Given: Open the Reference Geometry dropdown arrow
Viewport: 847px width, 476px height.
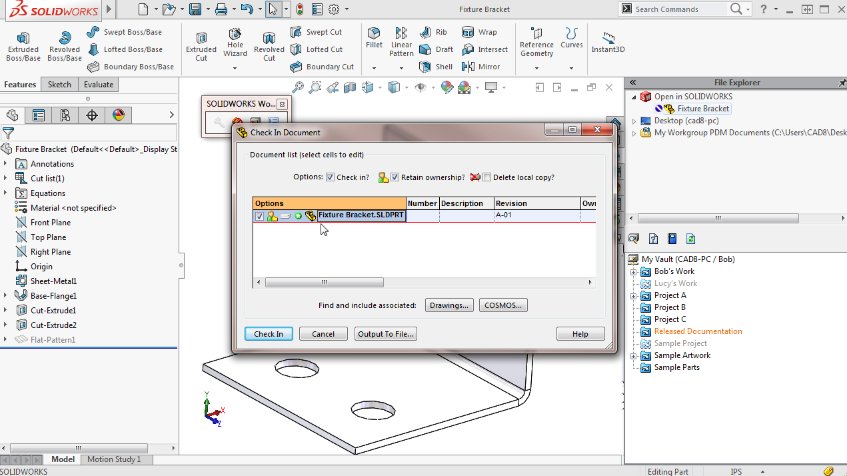Looking at the screenshot, I should coord(536,68).
